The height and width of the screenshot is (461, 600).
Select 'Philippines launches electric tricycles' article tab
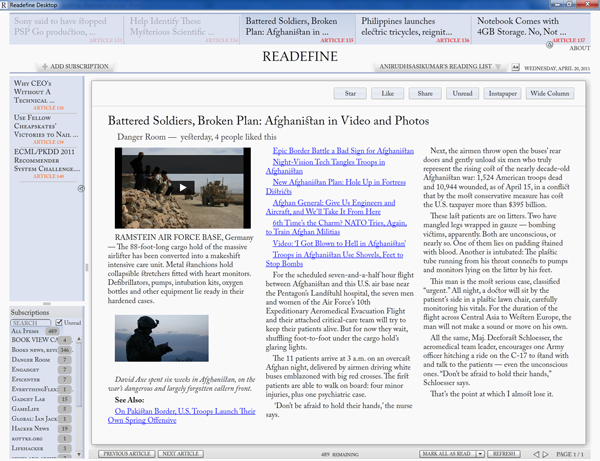coord(414,29)
